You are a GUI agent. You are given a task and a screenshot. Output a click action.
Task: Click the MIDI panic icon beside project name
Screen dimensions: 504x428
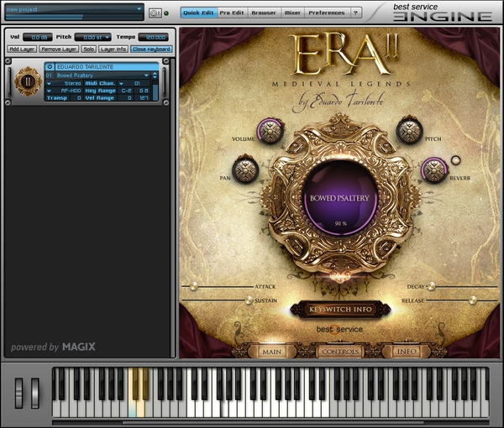155,13
